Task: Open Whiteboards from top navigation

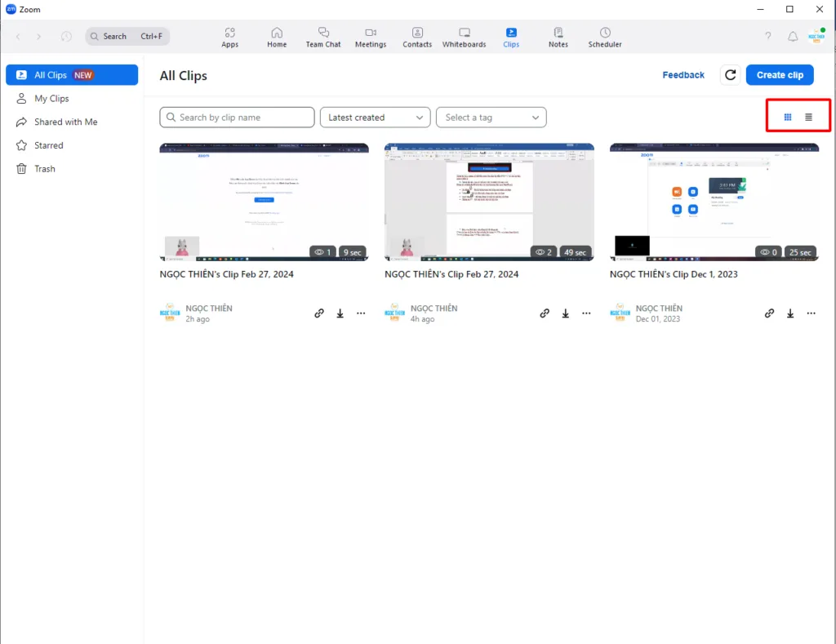Action: tap(464, 37)
